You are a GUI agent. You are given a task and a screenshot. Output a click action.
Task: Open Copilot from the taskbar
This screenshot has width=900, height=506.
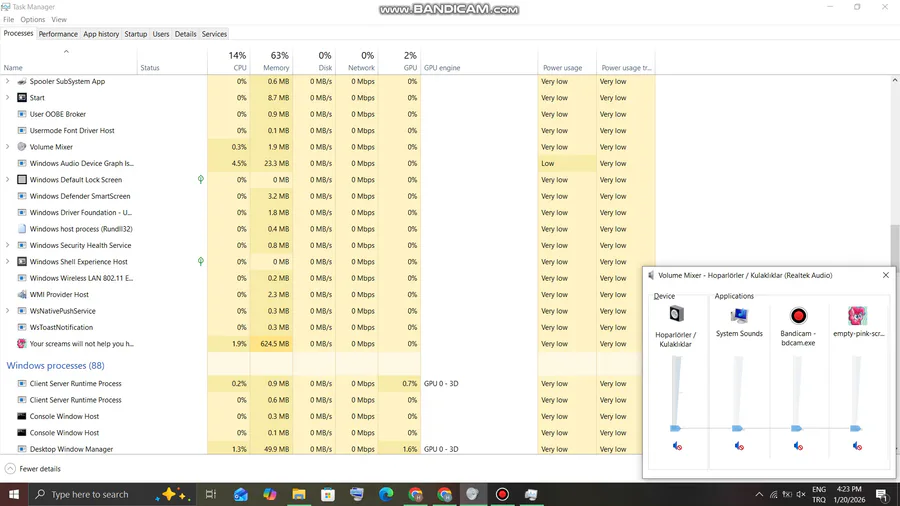pos(269,495)
